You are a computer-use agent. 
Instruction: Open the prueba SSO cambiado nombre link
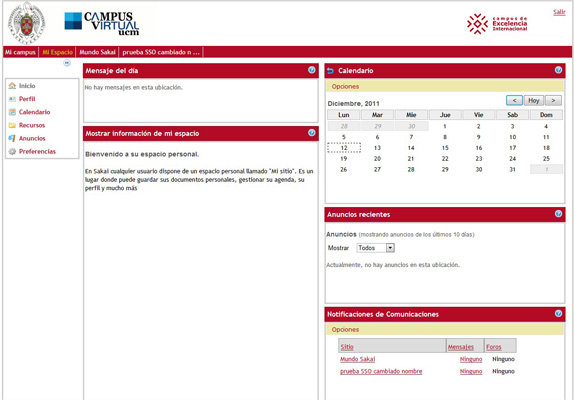coord(381,371)
